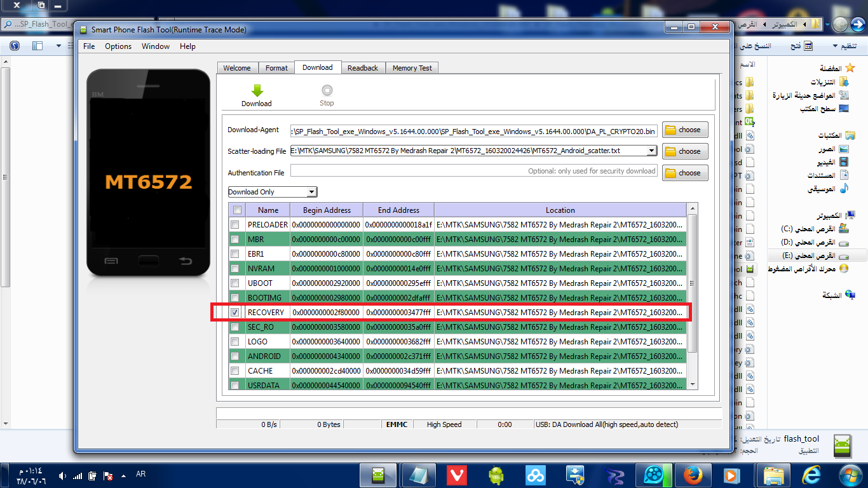The height and width of the screenshot is (488, 868).
Task: Check the LOGO partition checkbox
Action: [x=235, y=342]
